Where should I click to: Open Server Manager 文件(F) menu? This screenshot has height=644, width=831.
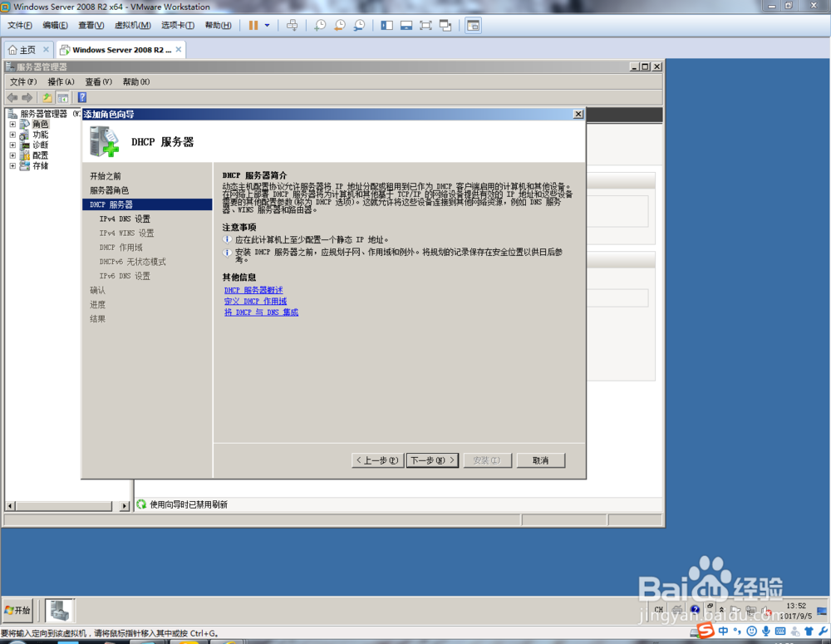click(x=23, y=81)
